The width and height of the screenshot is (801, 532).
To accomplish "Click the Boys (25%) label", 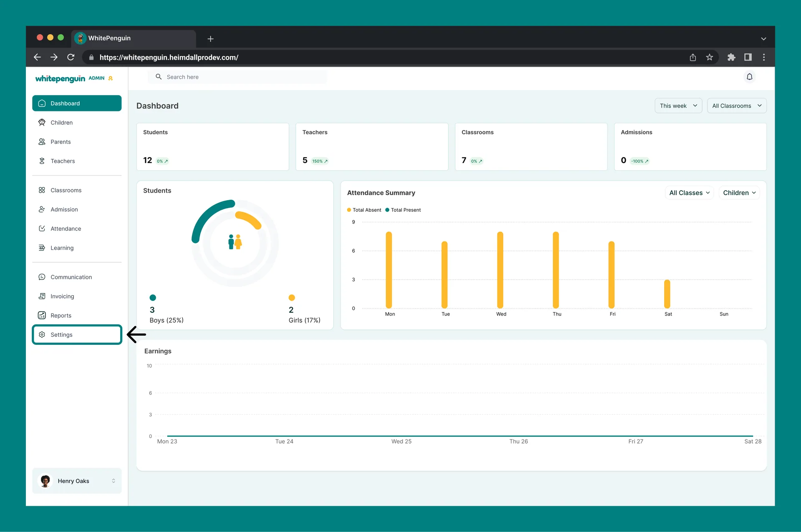I will pos(166,320).
